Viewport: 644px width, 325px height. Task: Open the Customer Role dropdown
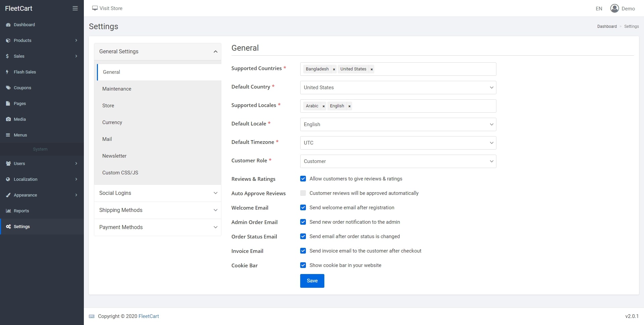398,161
